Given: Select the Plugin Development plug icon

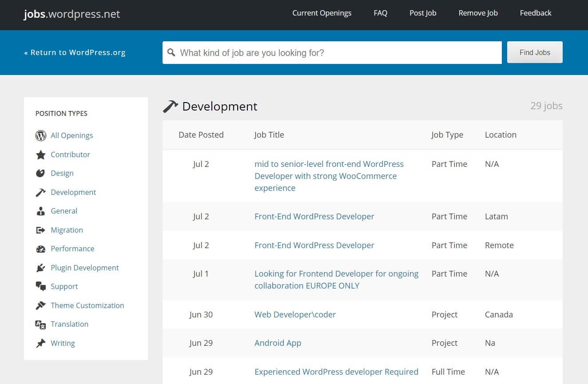Looking at the screenshot, I should click(40, 267).
